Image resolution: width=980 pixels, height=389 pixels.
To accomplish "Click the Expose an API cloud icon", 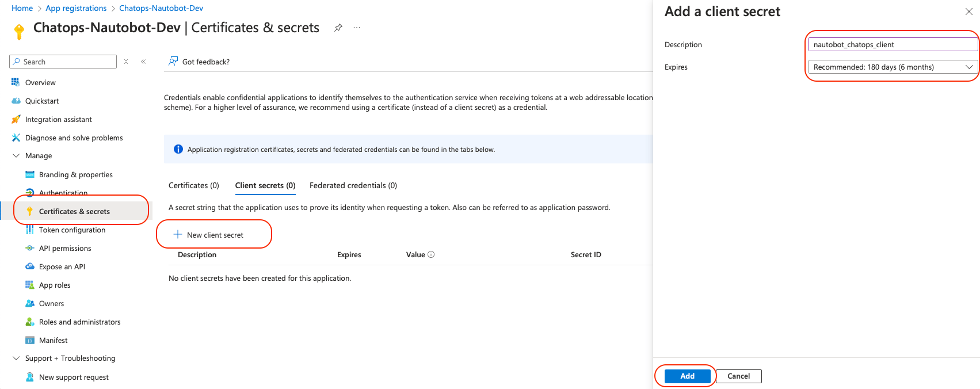I will (30, 266).
